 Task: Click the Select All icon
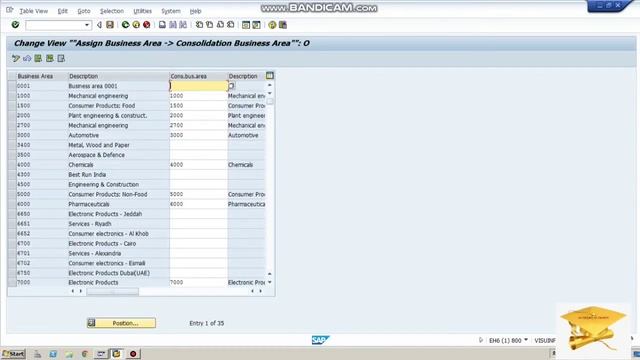[x=38, y=58]
